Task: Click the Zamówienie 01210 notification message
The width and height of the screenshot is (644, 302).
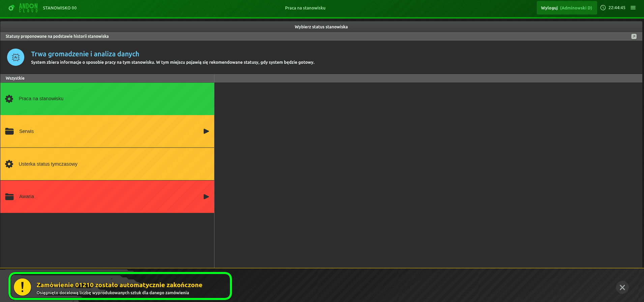Action: click(x=119, y=285)
